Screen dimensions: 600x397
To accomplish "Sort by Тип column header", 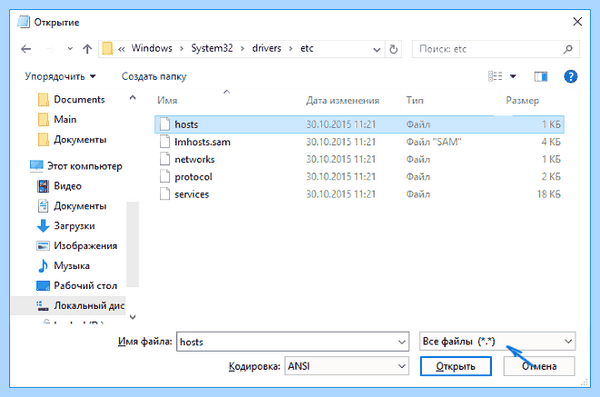I will tap(415, 100).
